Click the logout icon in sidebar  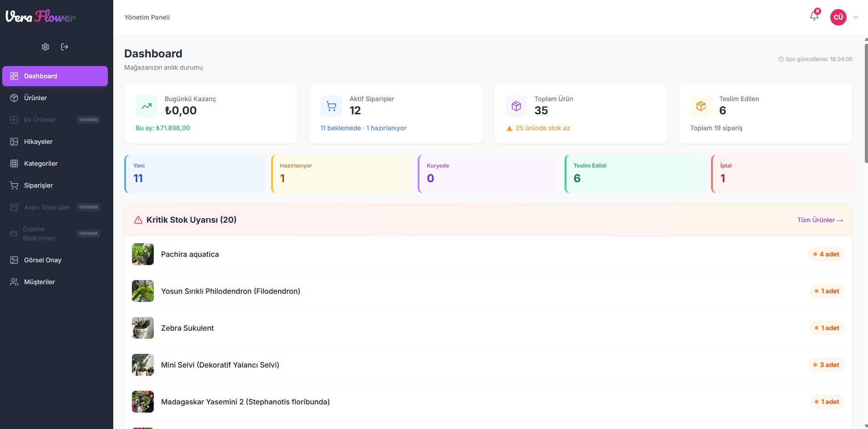tap(65, 47)
